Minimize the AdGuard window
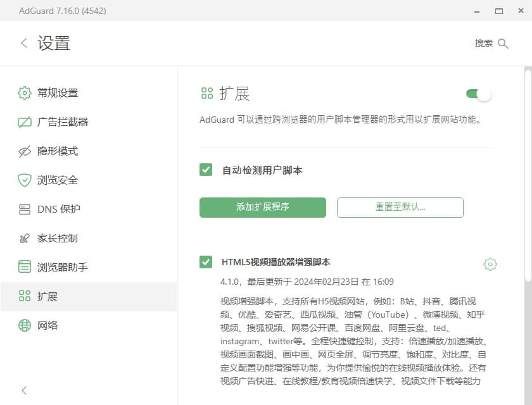This screenshot has width=532, height=405. pos(477,11)
